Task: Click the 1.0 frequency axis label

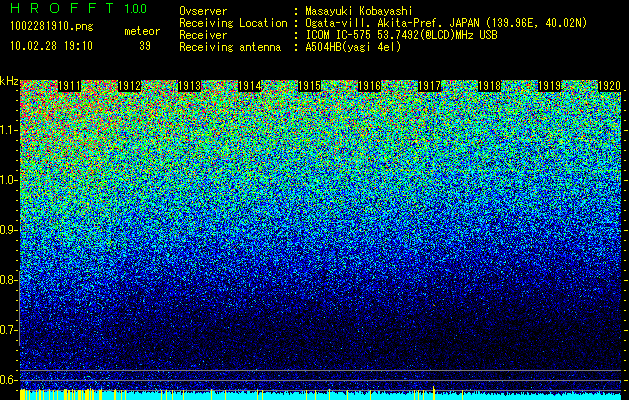Action: pyautogui.click(x=9, y=181)
